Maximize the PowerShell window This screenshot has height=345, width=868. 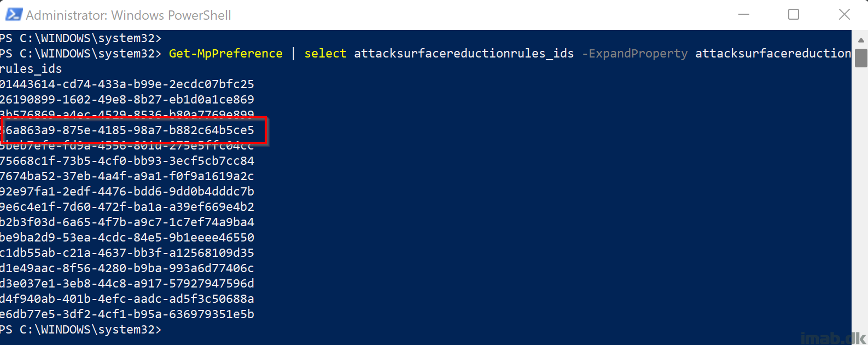coord(794,15)
